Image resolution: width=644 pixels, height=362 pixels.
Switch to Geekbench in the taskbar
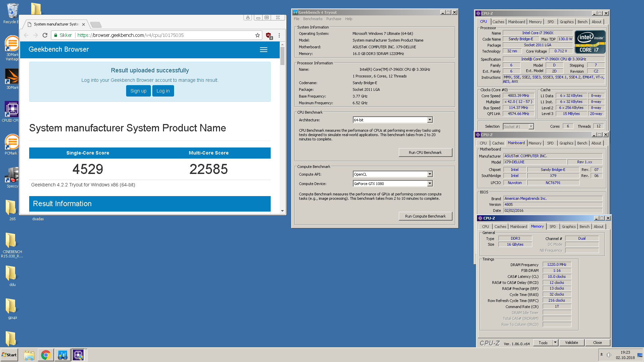tap(62, 355)
